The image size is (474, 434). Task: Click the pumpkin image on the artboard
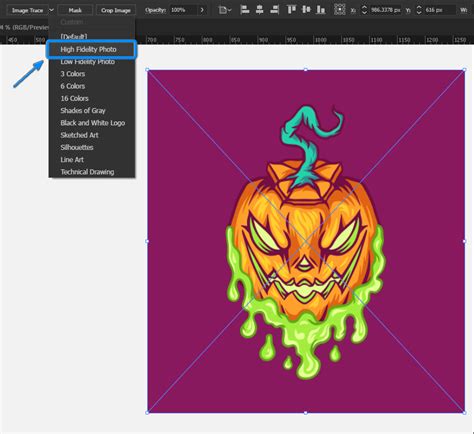coord(306,241)
